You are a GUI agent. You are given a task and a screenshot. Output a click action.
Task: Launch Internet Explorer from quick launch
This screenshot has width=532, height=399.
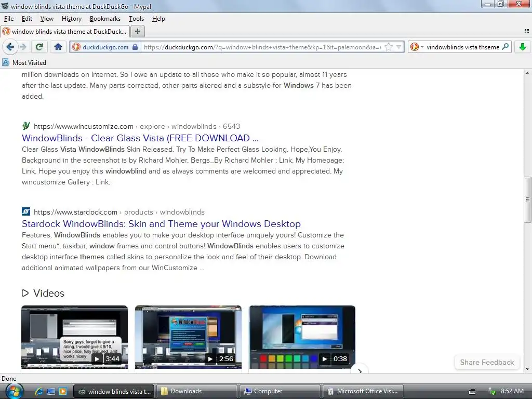pyautogui.click(x=38, y=391)
